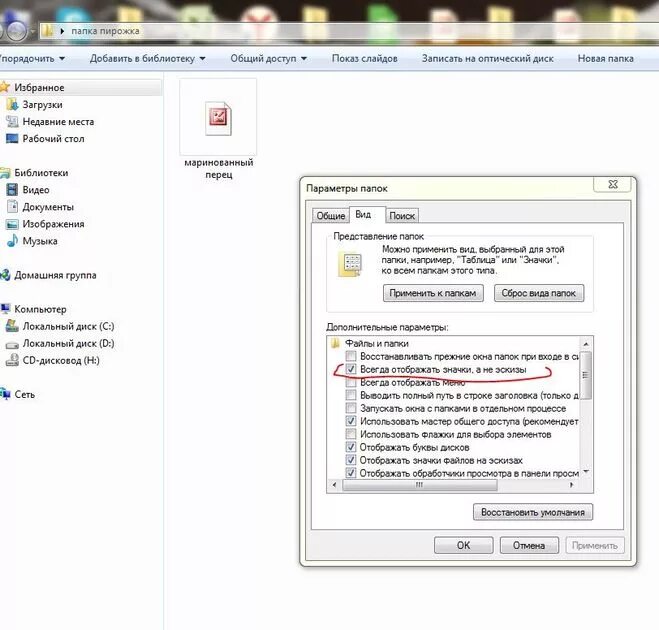Screen dimensions: 659x630
Task: Click the address bar breadcrumb arrow
Action: [x=62, y=31]
